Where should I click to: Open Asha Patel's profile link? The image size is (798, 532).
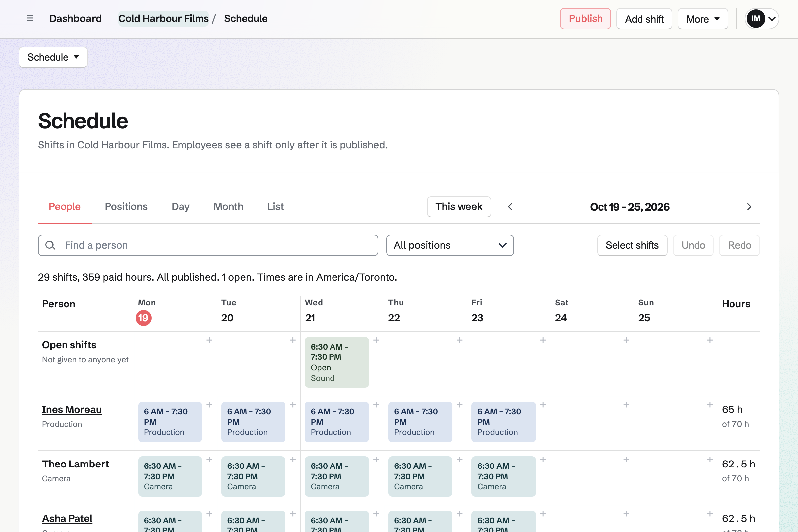[67, 519]
